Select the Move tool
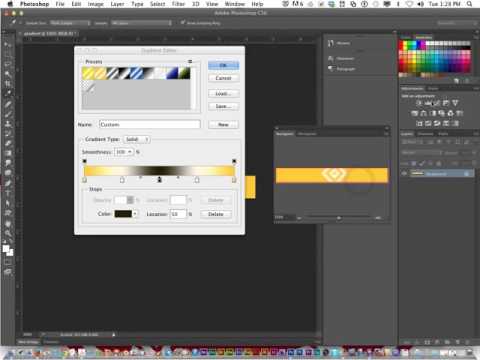 coord(8,44)
